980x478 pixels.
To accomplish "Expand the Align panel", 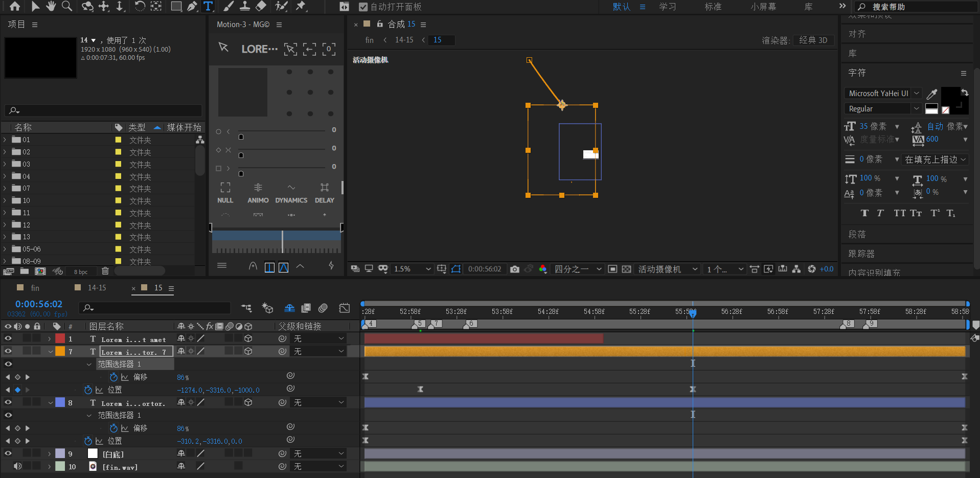I will click(857, 34).
